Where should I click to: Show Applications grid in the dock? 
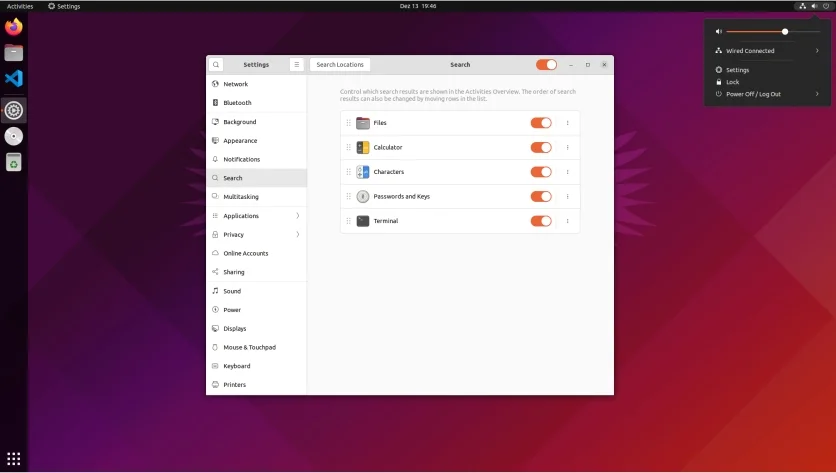[13, 458]
